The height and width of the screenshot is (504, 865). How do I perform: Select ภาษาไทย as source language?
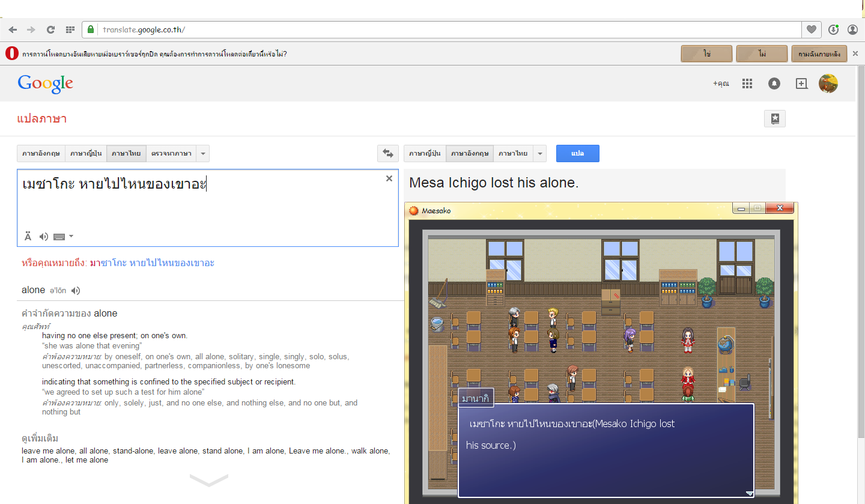click(126, 154)
